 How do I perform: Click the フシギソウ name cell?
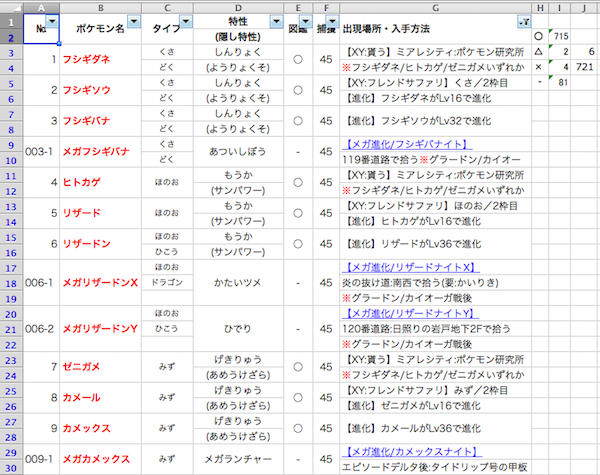pos(101,90)
